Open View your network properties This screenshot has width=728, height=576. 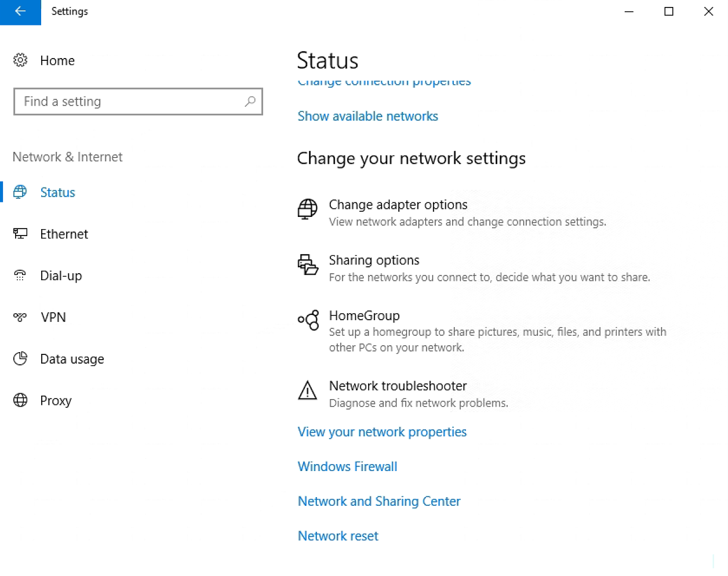click(381, 432)
